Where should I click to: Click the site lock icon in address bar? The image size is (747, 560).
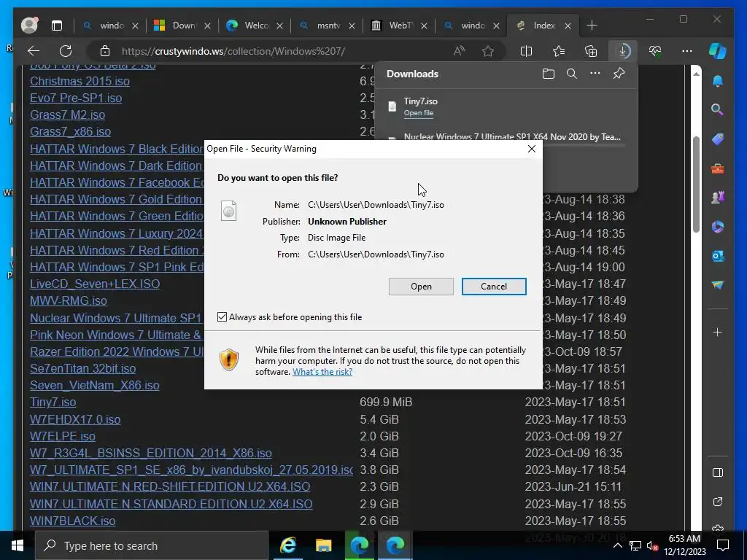(105, 51)
